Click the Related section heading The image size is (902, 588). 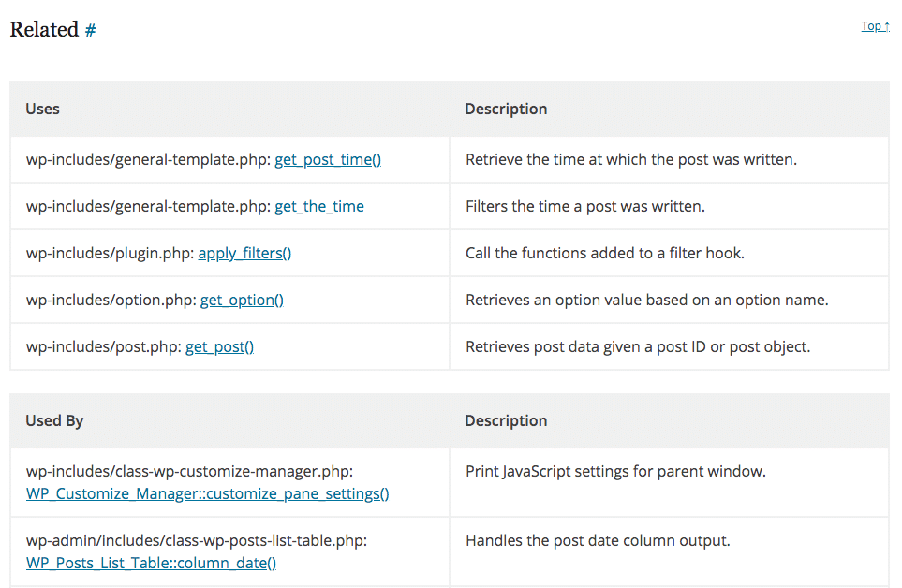pos(44,29)
